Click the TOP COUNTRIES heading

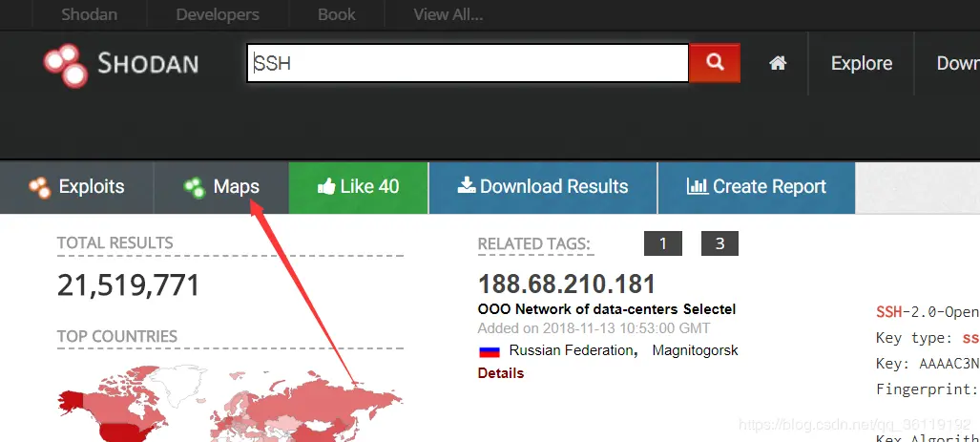(x=117, y=336)
